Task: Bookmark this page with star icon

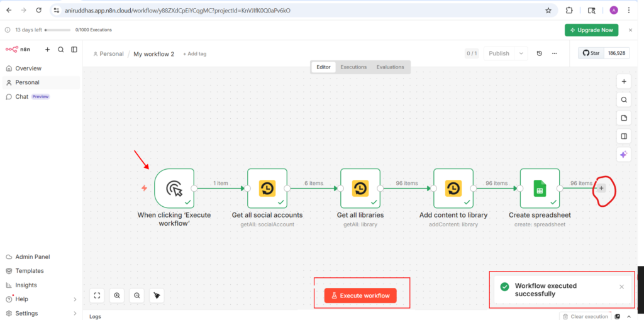Action: coord(548,10)
